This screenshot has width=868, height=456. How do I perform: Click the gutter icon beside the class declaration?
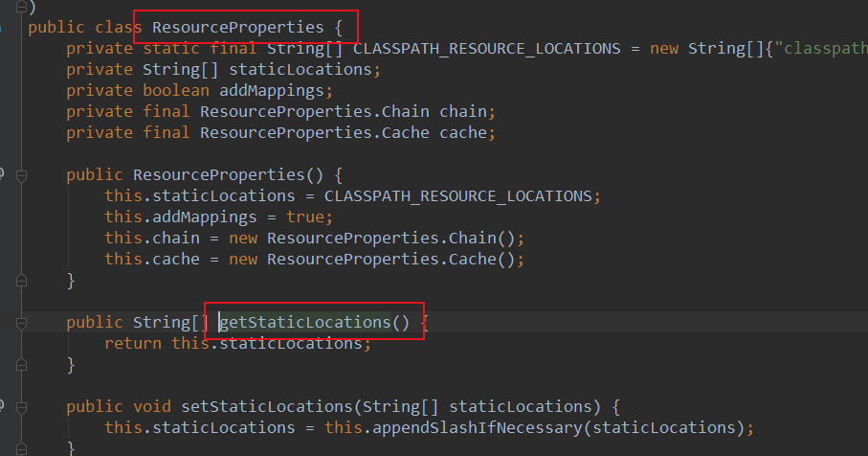(2, 27)
